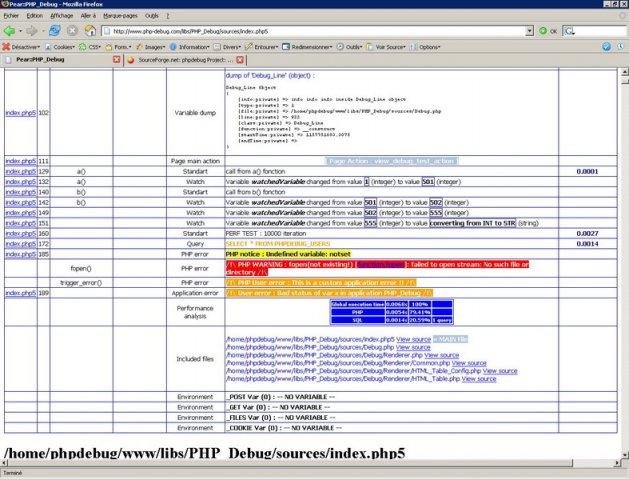The height and width of the screenshot is (480, 629).
Task: Open the Fichier menu
Action: (x=11, y=16)
